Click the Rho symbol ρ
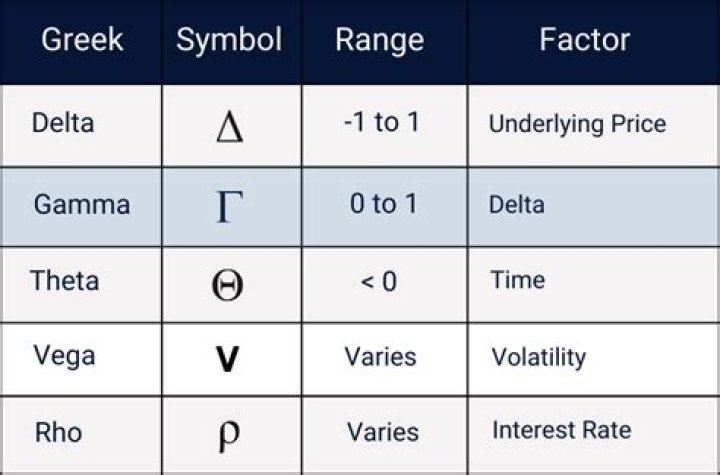720x475 pixels. pyautogui.click(x=229, y=436)
